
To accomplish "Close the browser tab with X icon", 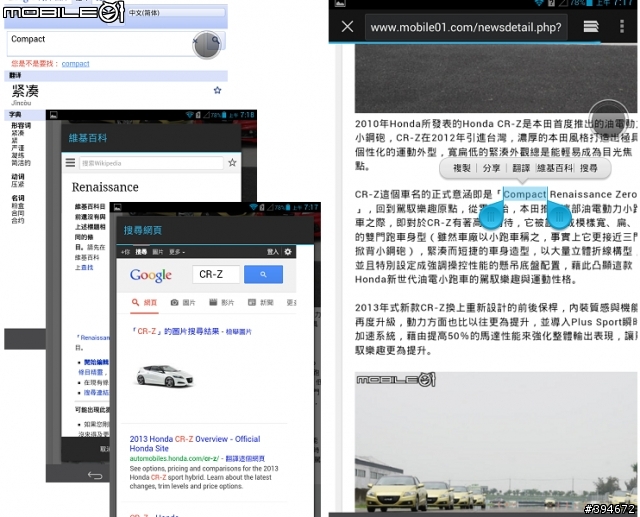I will click(347, 27).
